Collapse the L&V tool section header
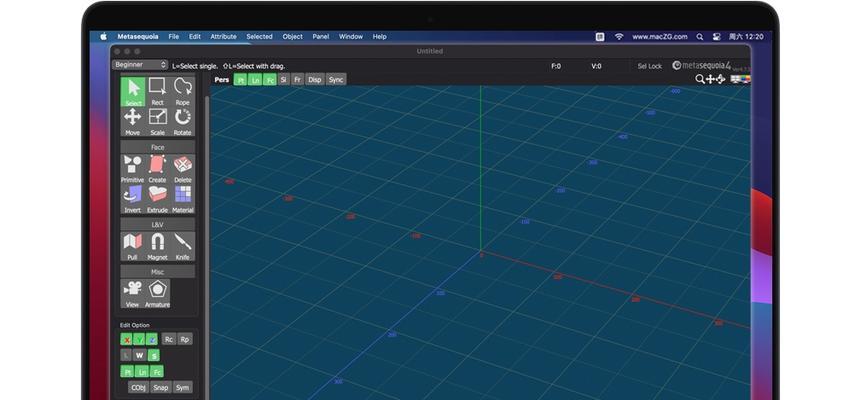 click(158, 225)
